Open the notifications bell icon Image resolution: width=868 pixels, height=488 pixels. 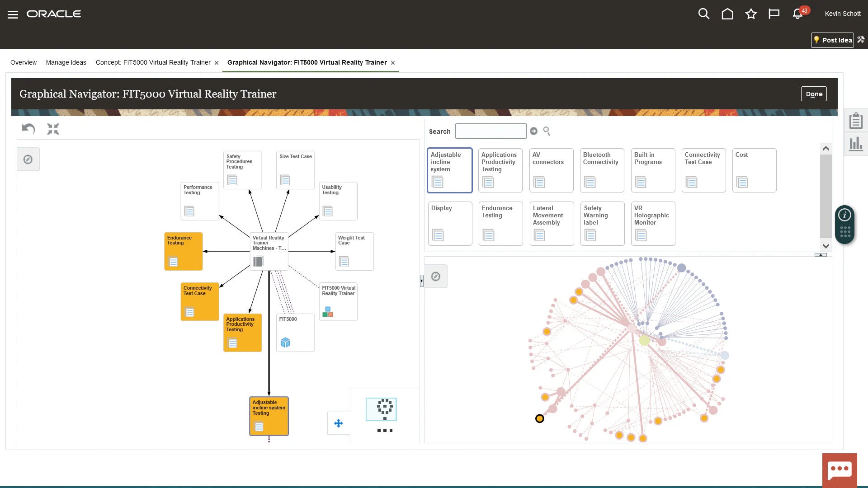coord(797,14)
